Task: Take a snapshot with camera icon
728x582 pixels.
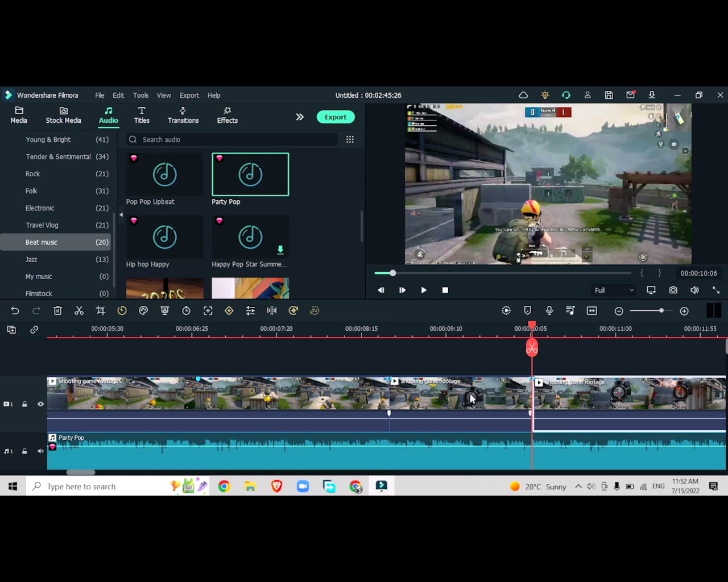Action: [673, 290]
